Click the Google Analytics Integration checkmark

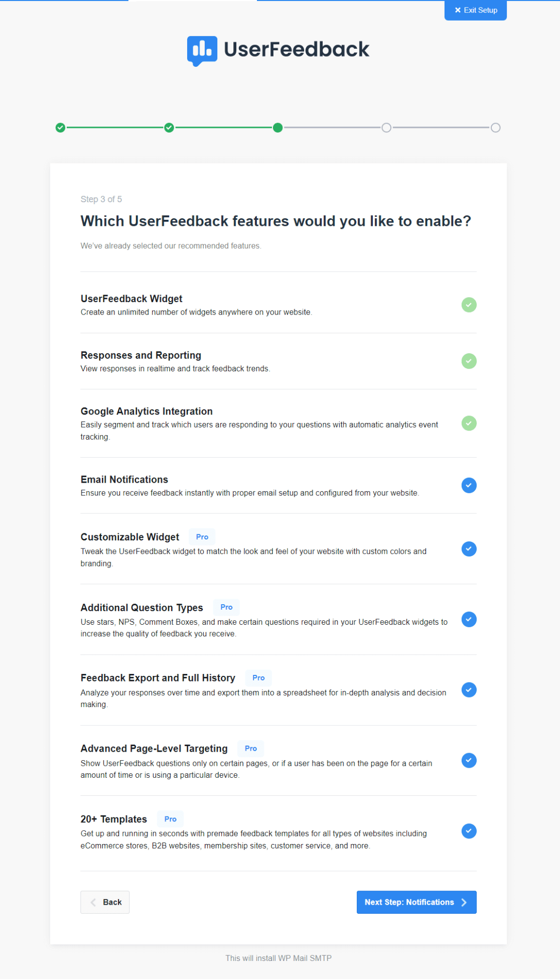pyautogui.click(x=469, y=423)
